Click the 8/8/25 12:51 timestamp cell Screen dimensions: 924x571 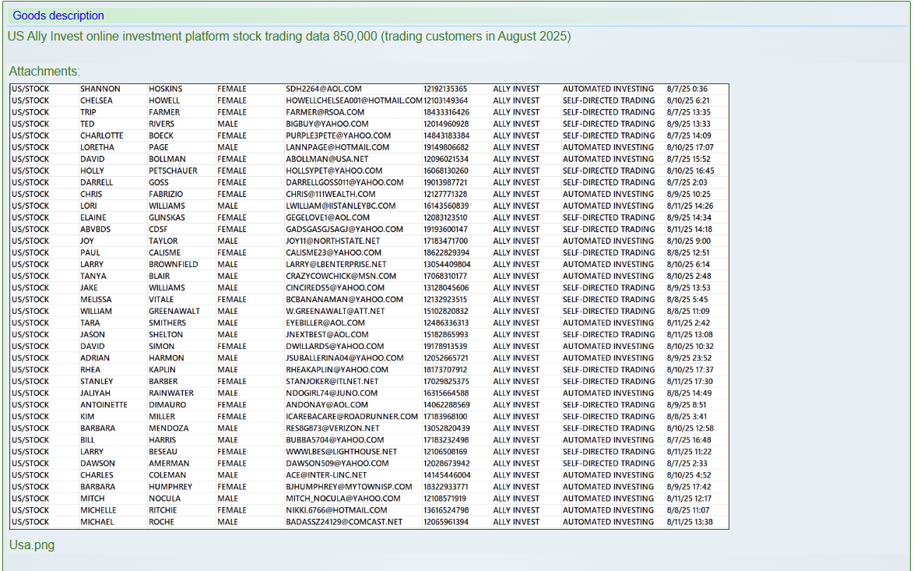[x=688, y=252]
